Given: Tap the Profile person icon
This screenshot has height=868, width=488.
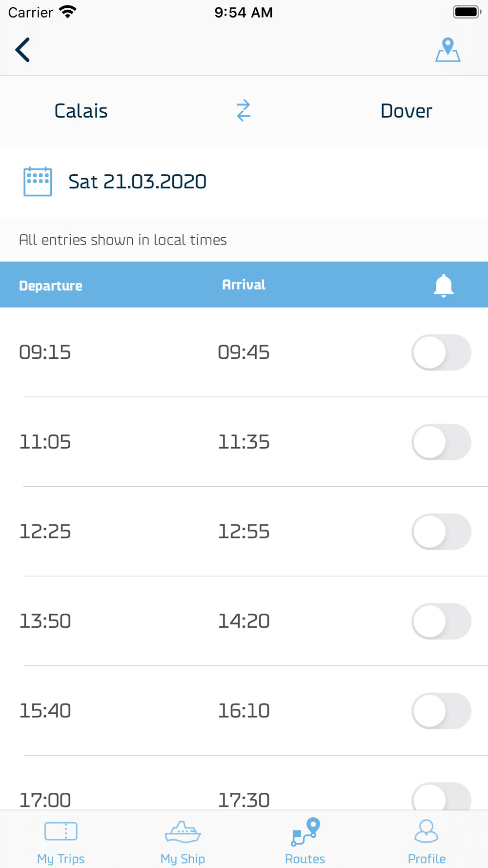Looking at the screenshot, I should tap(427, 830).
